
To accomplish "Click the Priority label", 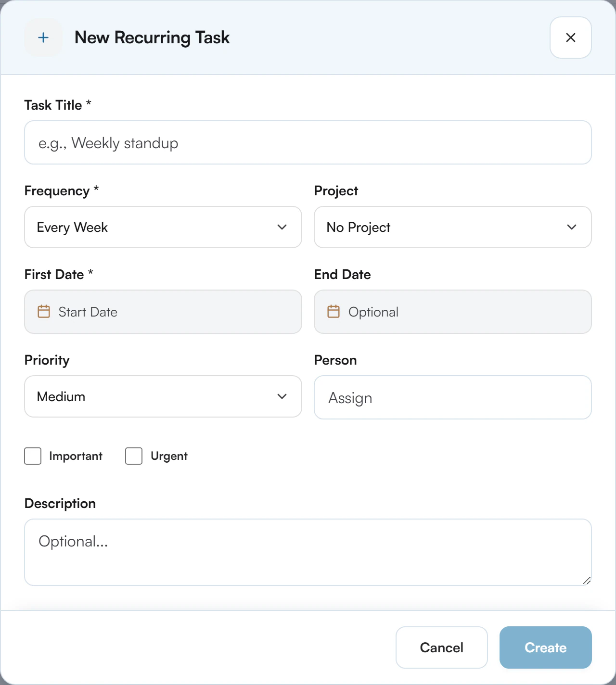I will (47, 360).
